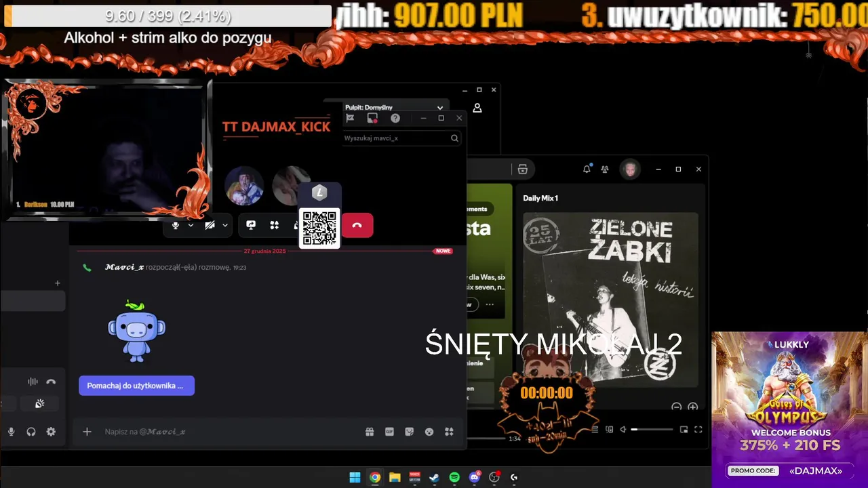Mute microphone in Discord call controls
The image size is (868, 488).
coord(176,225)
